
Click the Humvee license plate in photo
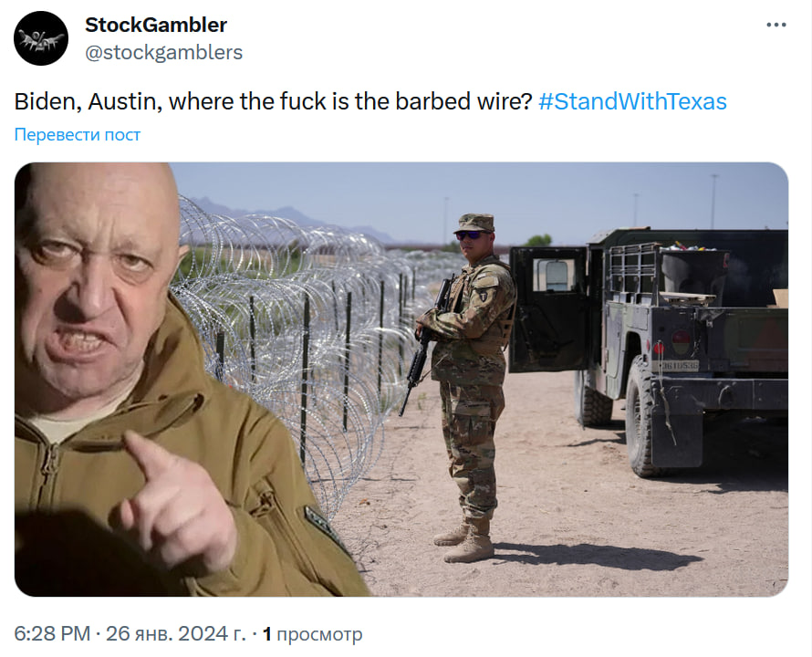[x=680, y=366]
